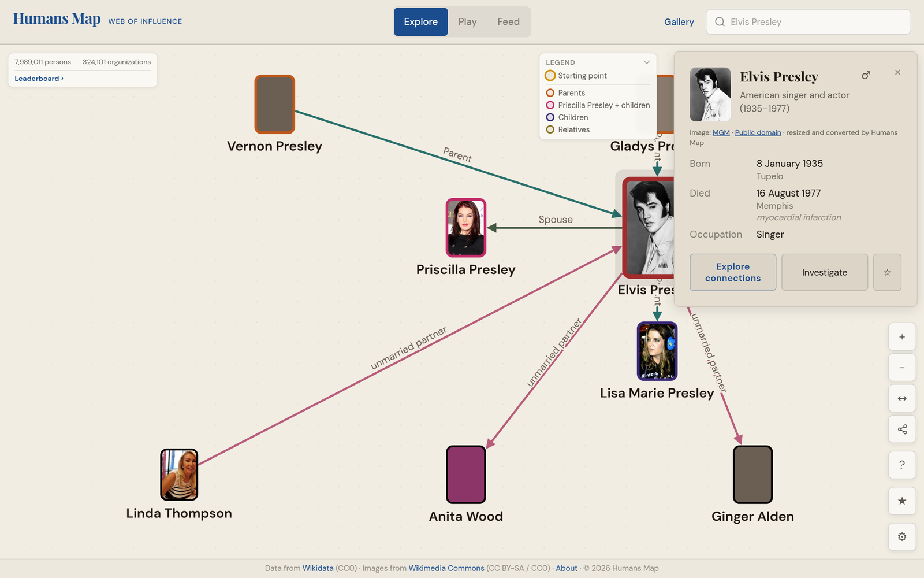Switch to the Explore tab
The width and height of the screenshot is (924, 578).
tap(420, 22)
